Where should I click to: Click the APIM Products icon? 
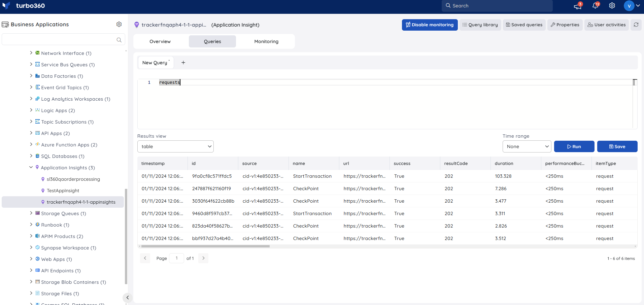pos(37,236)
